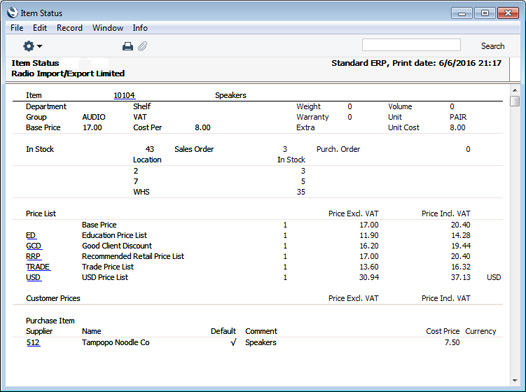This screenshot has width=526, height=392.
Task: Open supplier 512 link
Action: tap(33, 342)
